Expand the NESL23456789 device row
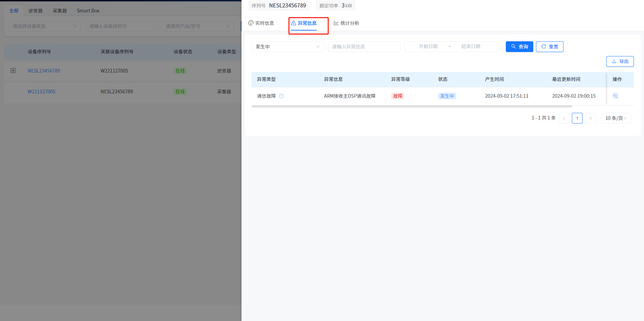The width and height of the screenshot is (644, 321). click(13, 71)
